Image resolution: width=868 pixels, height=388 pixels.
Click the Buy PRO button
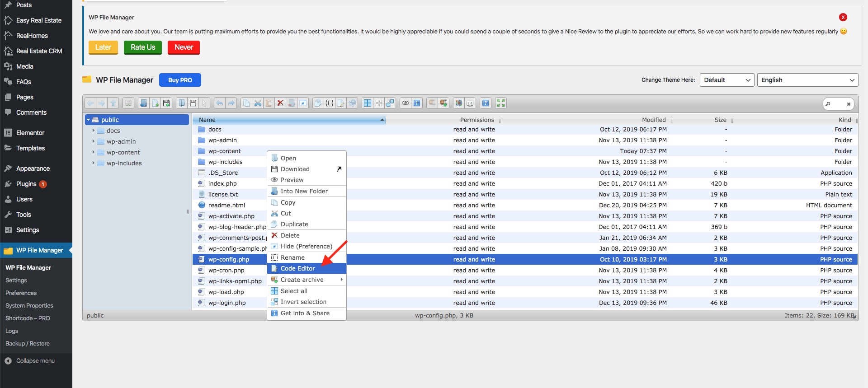(x=180, y=80)
